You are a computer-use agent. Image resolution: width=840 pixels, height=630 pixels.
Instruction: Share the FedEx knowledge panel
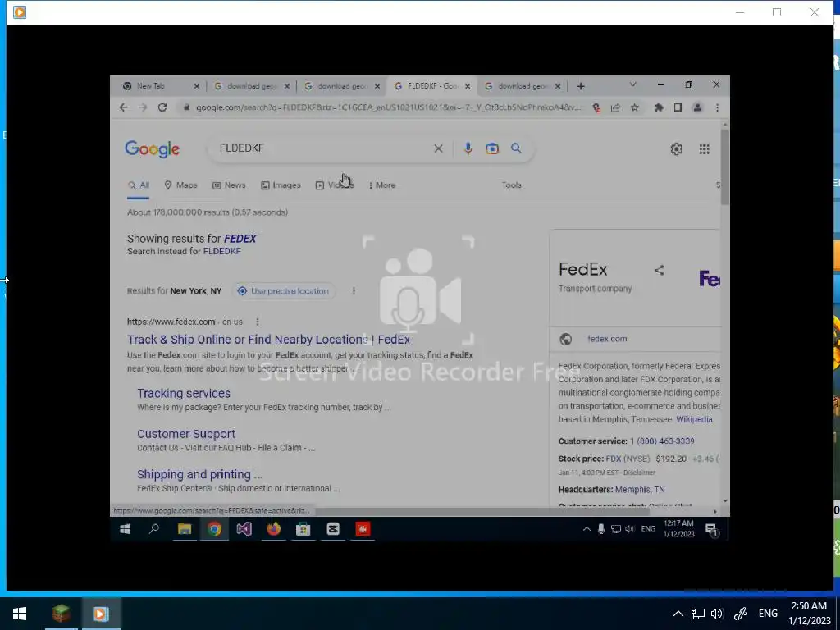tap(660, 270)
